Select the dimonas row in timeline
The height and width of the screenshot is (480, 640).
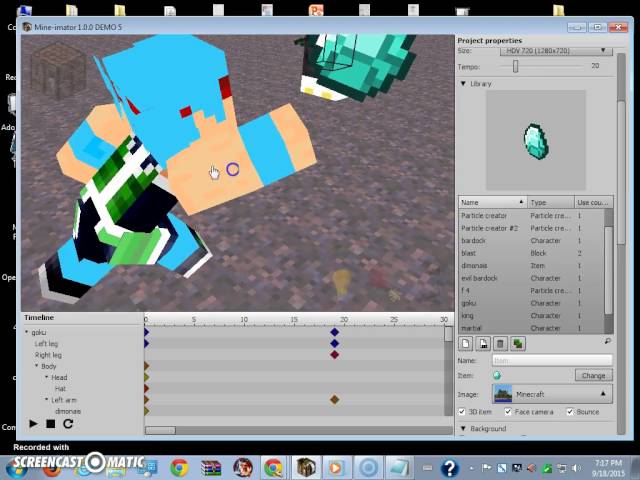click(x=68, y=411)
